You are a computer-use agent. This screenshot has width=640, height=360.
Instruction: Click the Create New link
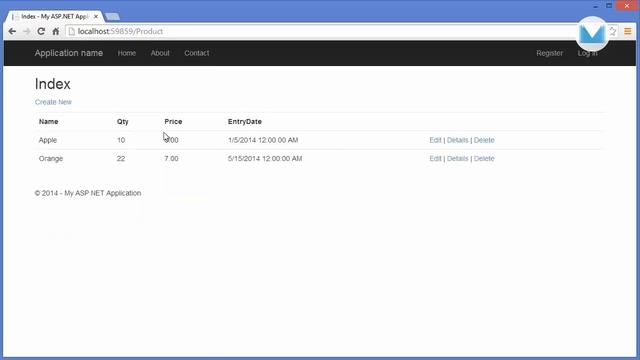[x=53, y=102]
